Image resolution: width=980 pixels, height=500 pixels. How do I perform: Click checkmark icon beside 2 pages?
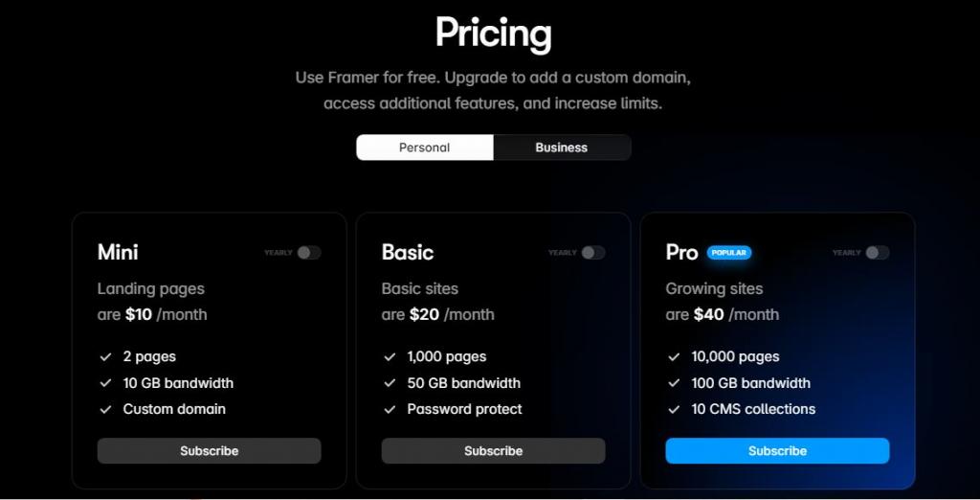105,356
